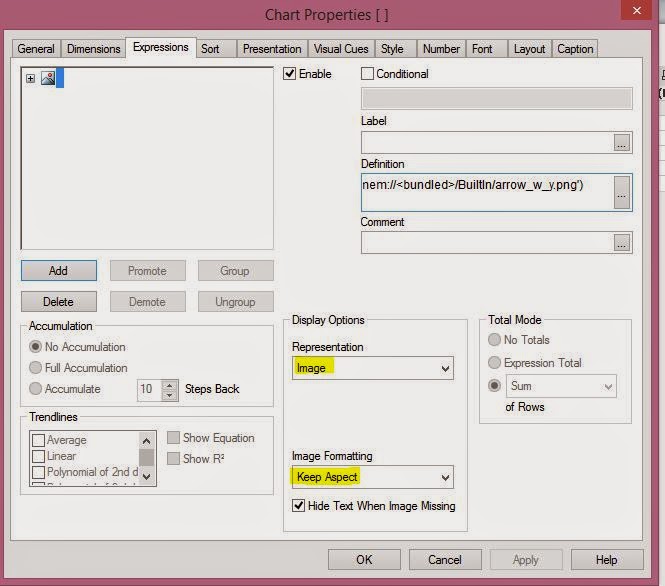Select the Full Accumulation radio button
This screenshot has width=665, height=586.
coord(35,368)
